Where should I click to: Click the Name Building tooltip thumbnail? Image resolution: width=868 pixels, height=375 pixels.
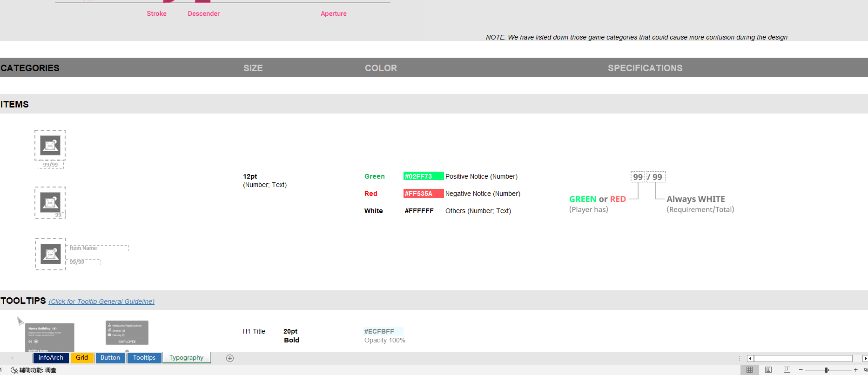49,337
